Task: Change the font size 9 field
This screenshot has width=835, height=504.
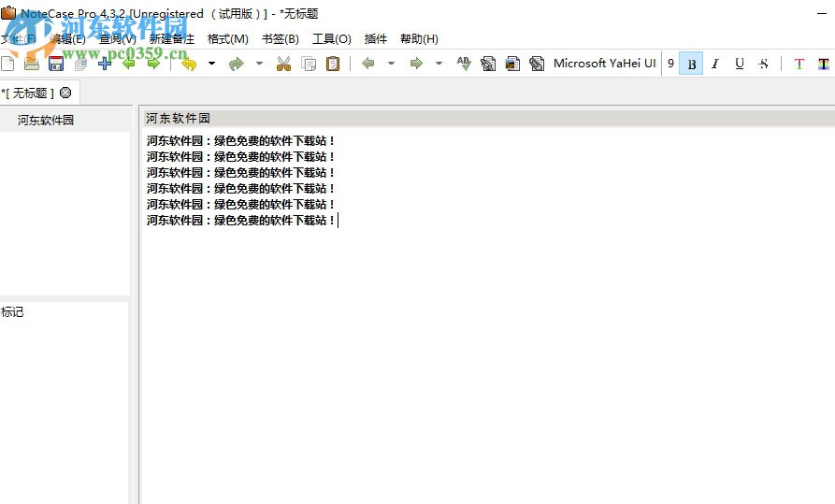Action: click(671, 64)
